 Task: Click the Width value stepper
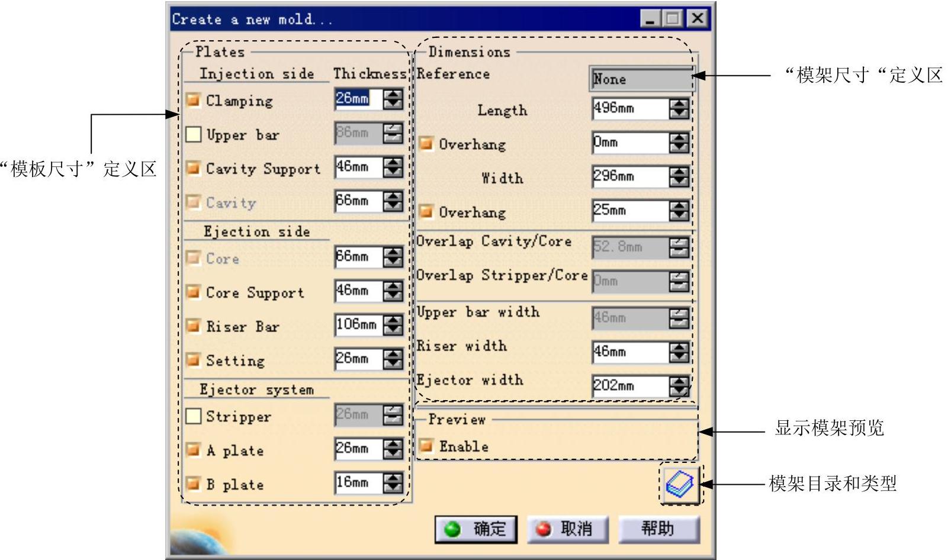coord(679,176)
